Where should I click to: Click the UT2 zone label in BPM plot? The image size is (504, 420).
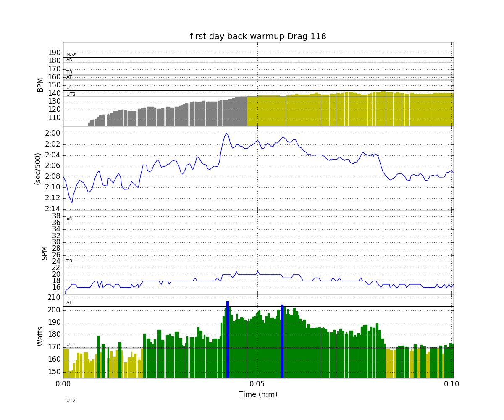[x=71, y=94]
